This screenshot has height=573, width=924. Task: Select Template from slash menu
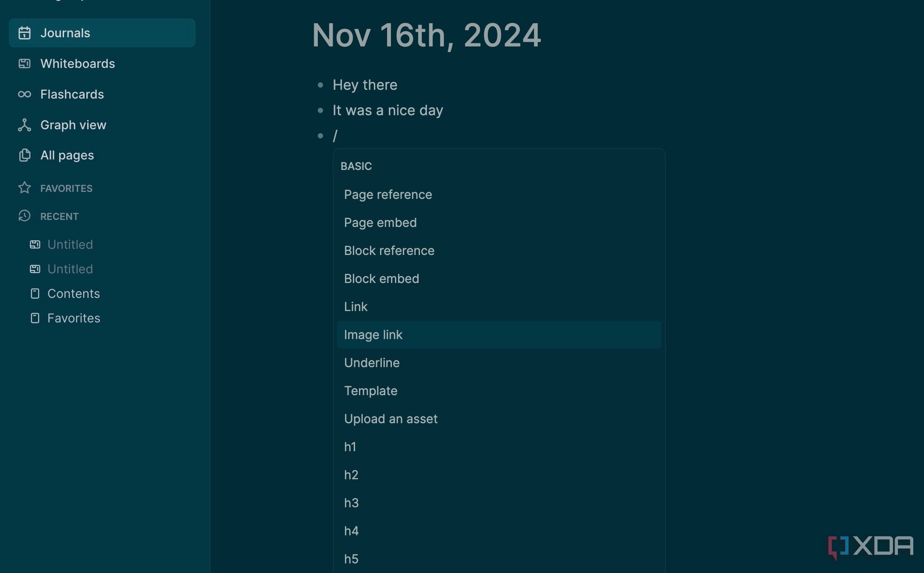(x=370, y=390)
